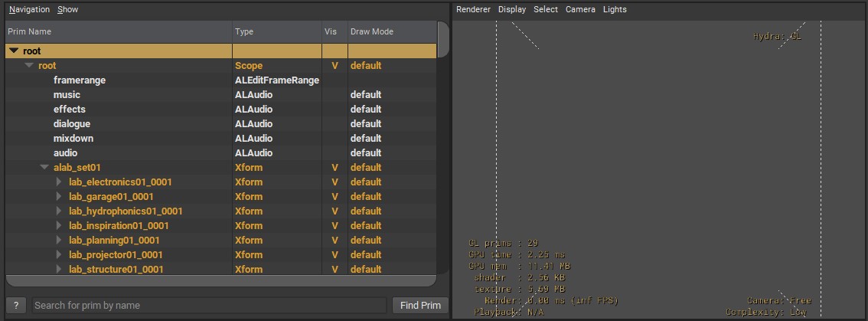Click the Camera: Free label
The width and height of the screenshot is (868, 321).
[779, 300]
